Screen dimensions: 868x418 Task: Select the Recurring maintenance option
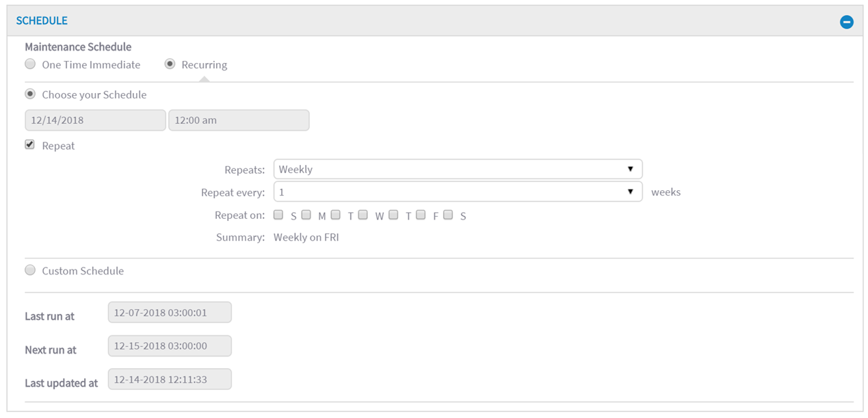point(170,64)
